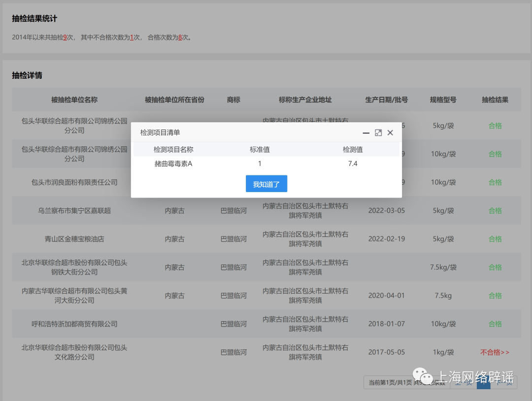The height and width of the screenshot is (401, 532).
Task: Click the 标准值 column header in dialog
Action: click(260, 149)
